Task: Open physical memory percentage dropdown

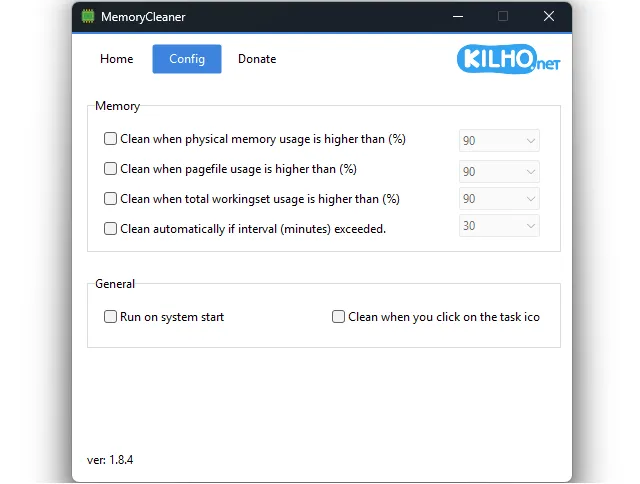Action: (500, 141)
